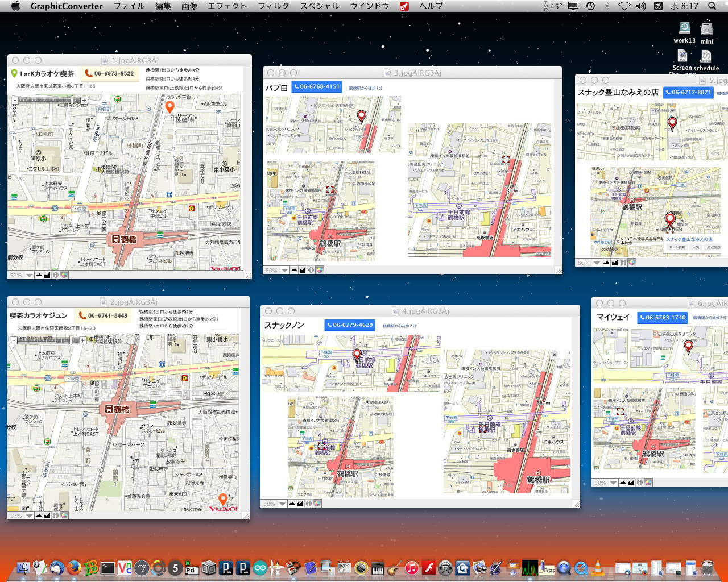Click the color wheel icon in 6.jpg window
Screen dimensions: 728x582
tap(648, 483)
